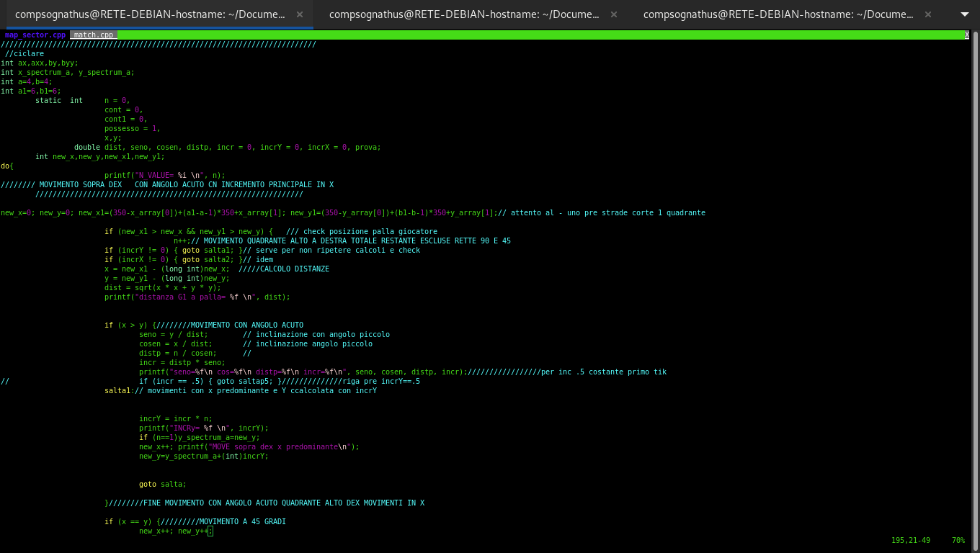Click the 'n++;// MOVIMENTO QUADRANTE ALTO' line
The width and height of the screenshot is (980, 553).
[342, 240]
